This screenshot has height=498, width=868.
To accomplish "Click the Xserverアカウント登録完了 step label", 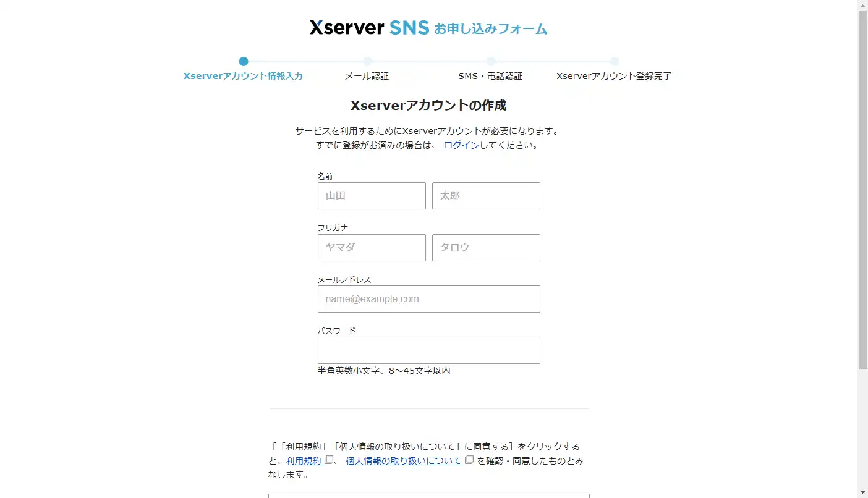I will pos(614,76).
